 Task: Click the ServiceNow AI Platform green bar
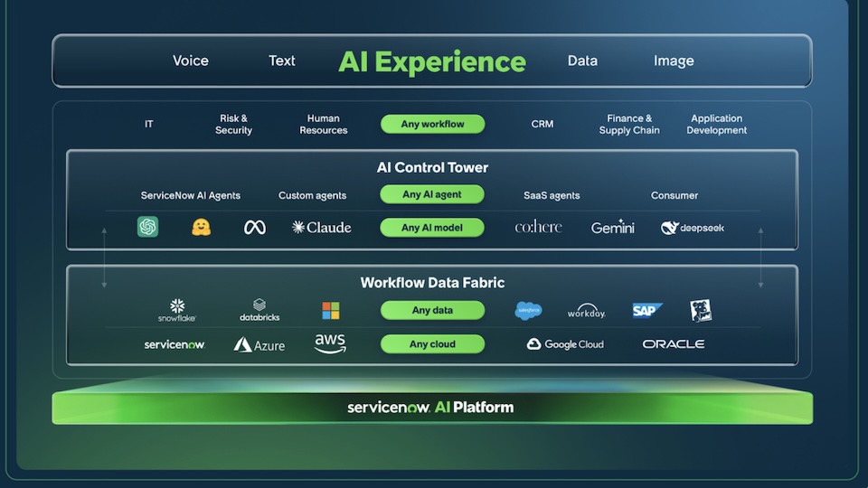click(432, 408)
